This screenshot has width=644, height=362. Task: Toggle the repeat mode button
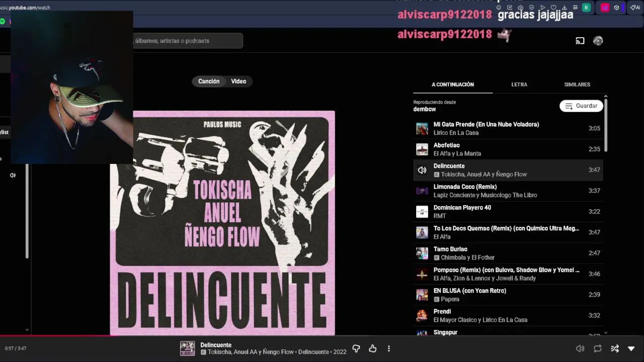click(598, 348)
